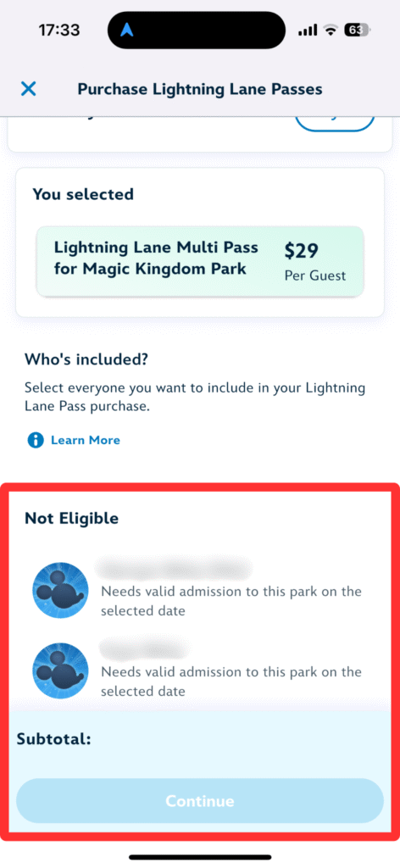400x868 pixels.
Task: Tap the battery indicator in status bar
Action: point(358,30)
